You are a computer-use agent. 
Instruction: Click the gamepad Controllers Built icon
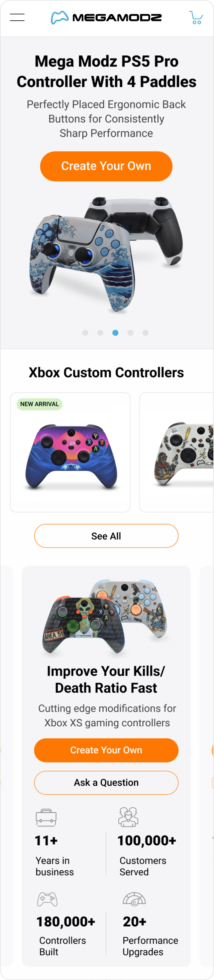(47, 899)
